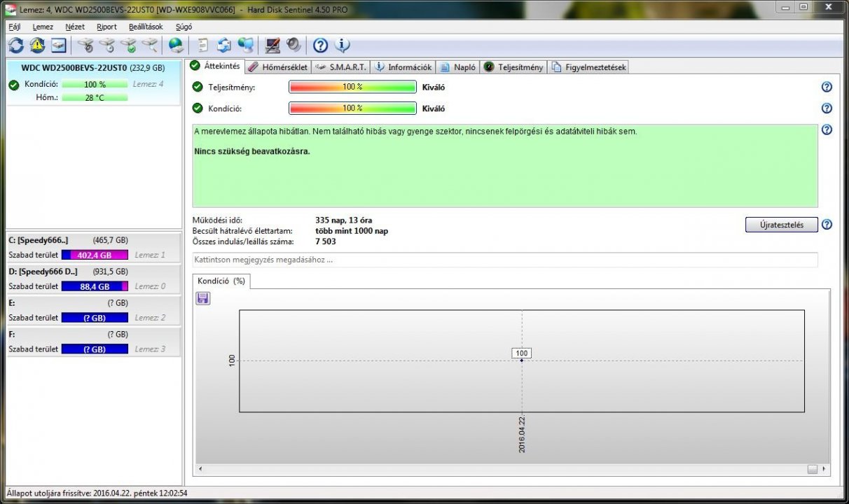Click the sidebar Hőm. 28 °C bar
Viewport: 849px width, 504px height.
95,97
